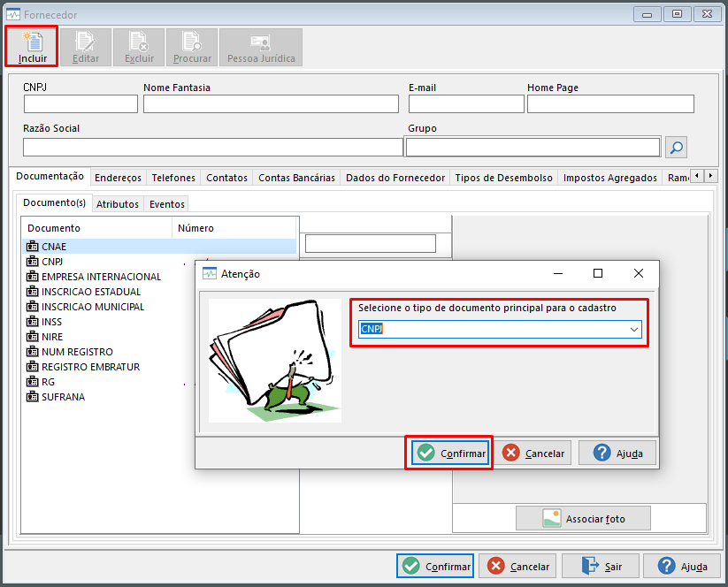Click Cancelar at the bottom of Fornecedor window
This screenshot has height=587, width=728.
pyautogui.click(x=517, y=566)
